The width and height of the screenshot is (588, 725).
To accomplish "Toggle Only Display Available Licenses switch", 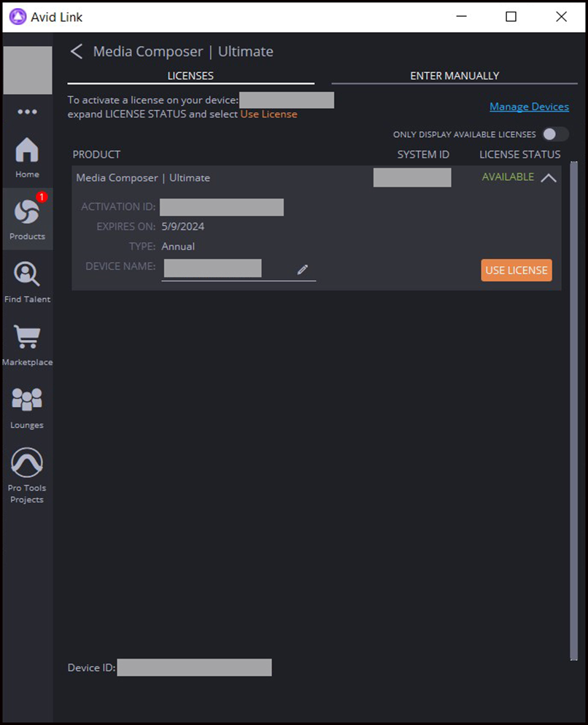I will 555,134.
